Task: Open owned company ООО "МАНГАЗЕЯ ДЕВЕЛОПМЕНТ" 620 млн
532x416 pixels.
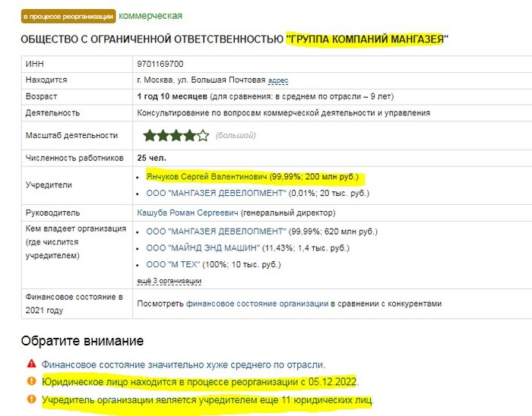Action: 216,232
